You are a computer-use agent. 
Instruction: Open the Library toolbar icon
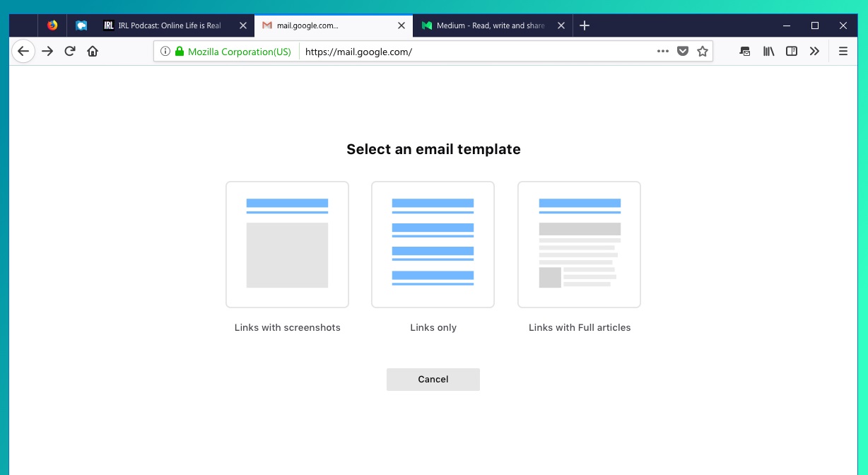pos(768,52)
